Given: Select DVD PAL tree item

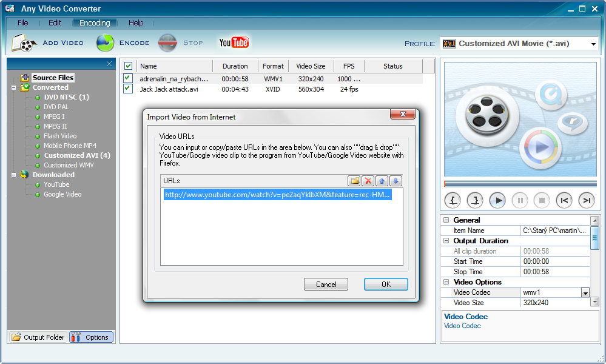Looking at the screenshot, I should point(56,107).
